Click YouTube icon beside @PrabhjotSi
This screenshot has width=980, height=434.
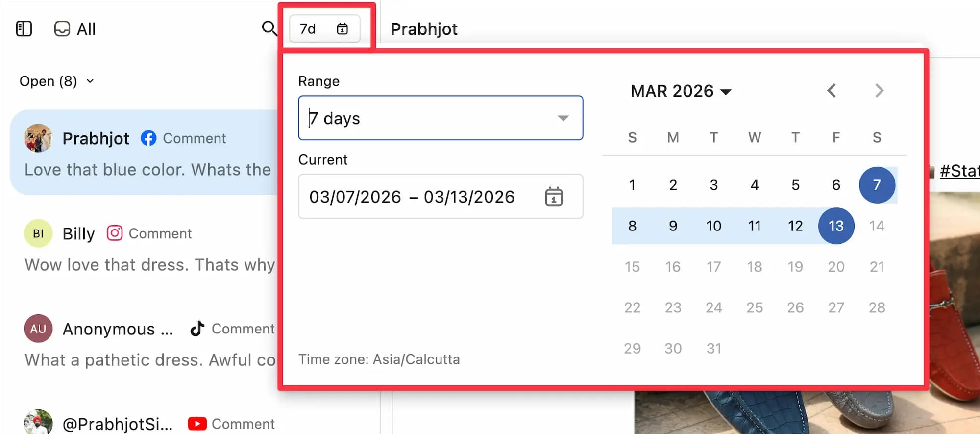pyautogui.click(x=197, y=423)
